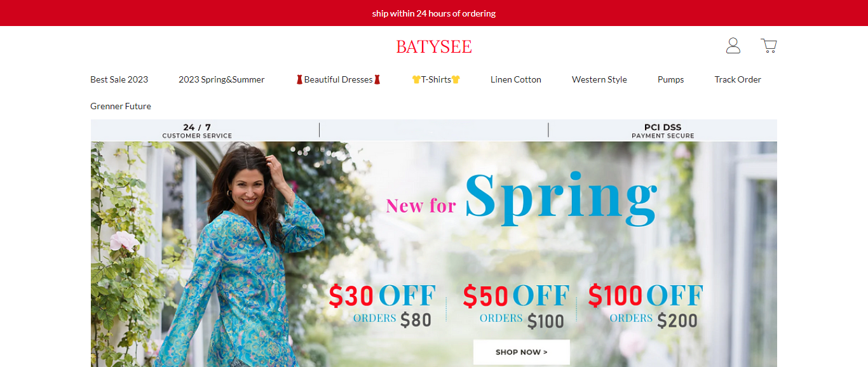Open the Grenner Future menu item
The width and height of the screenshot is (868, 367).
point(121,106)
